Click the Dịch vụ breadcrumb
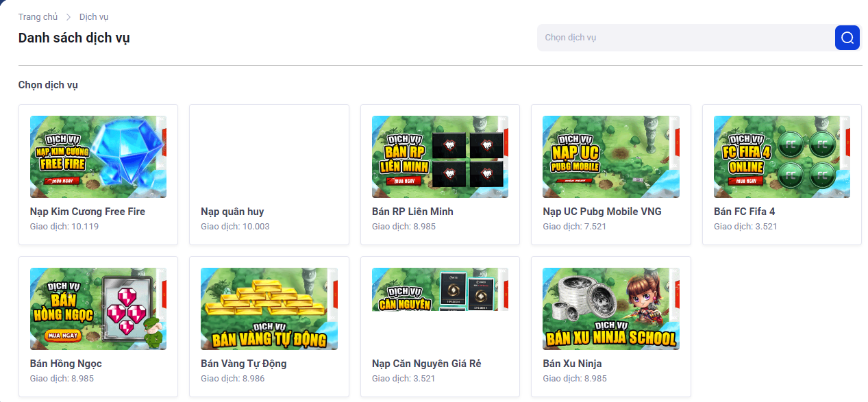868x402 pixels. pos(94,16)
